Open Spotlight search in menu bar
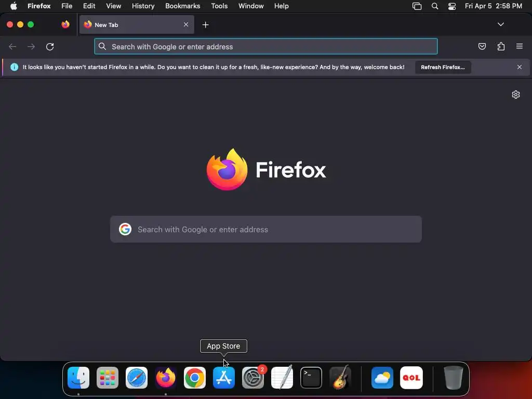The image size is (532, 399). pyautogui.click(x=435, y=6)
